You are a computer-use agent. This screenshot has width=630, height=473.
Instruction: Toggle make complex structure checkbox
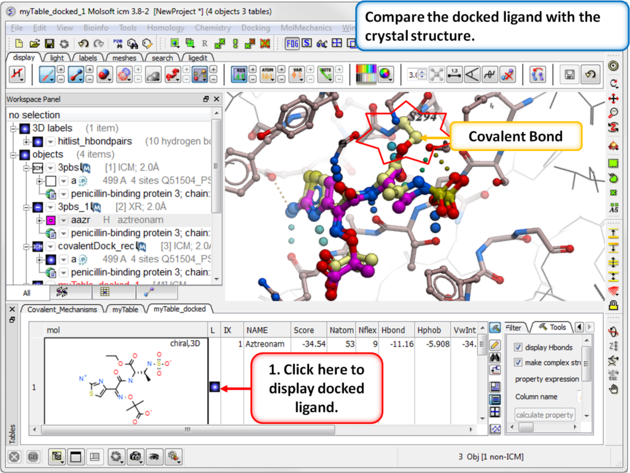tap(519, 362)
